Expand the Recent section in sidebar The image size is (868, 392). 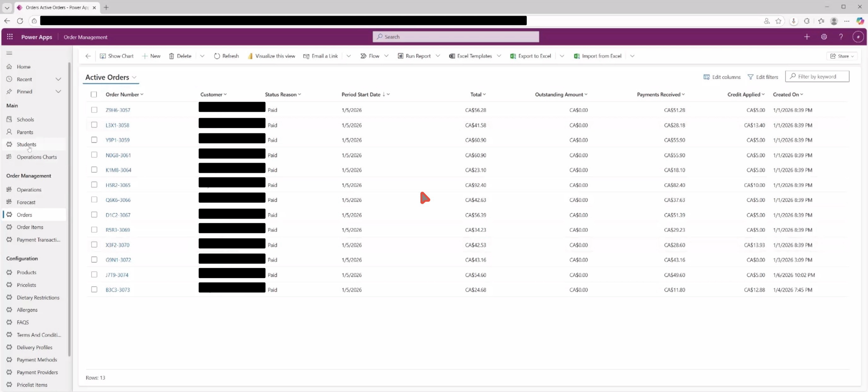point(58,79)
